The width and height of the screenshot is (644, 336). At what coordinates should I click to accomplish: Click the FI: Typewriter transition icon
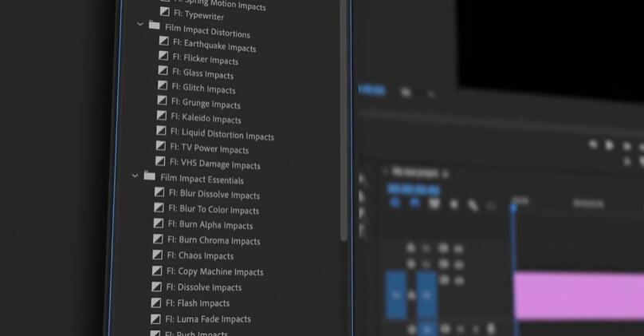point(165,12)
